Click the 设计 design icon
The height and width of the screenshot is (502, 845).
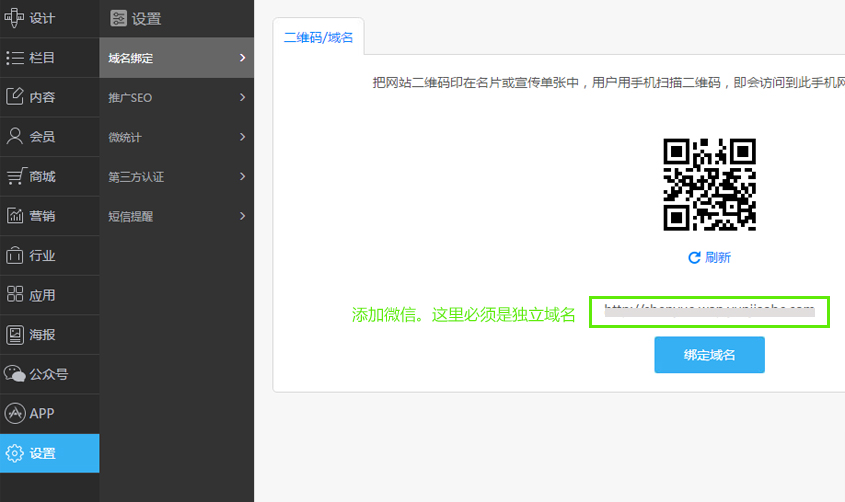tap(14, 18)
